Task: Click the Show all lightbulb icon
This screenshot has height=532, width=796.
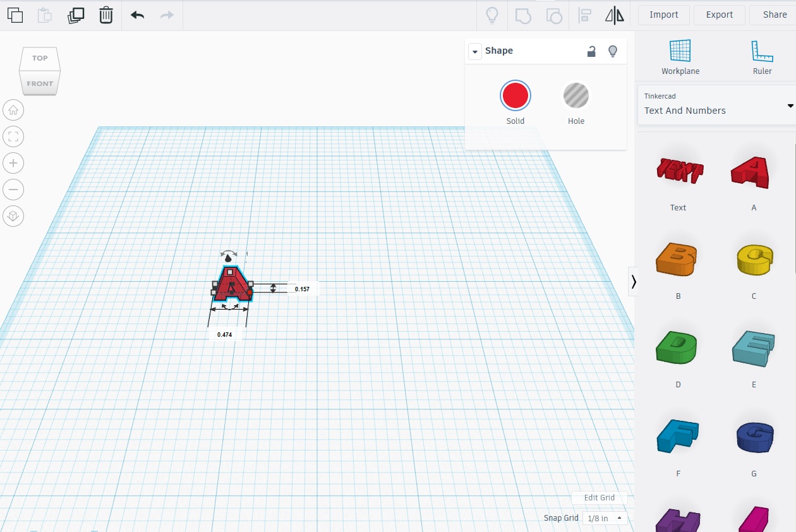Action: (492, 15)
